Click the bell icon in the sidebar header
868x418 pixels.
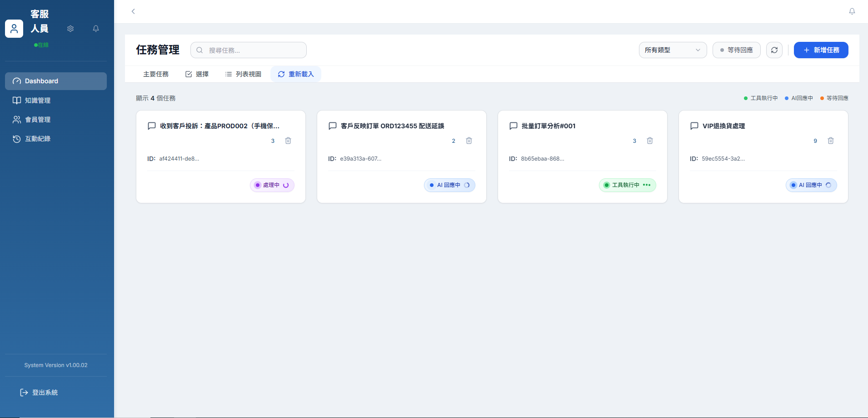[x=95, y=29]
